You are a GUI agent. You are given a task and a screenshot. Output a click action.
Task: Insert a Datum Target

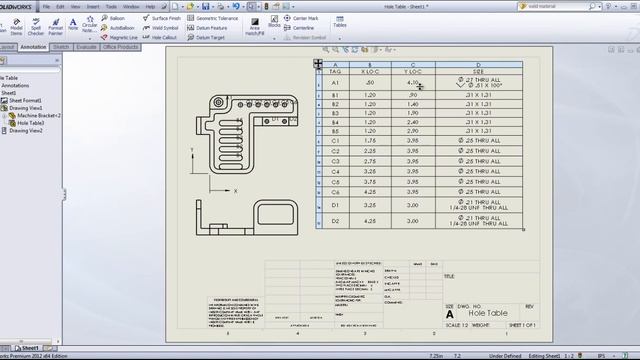click(206, 38)
